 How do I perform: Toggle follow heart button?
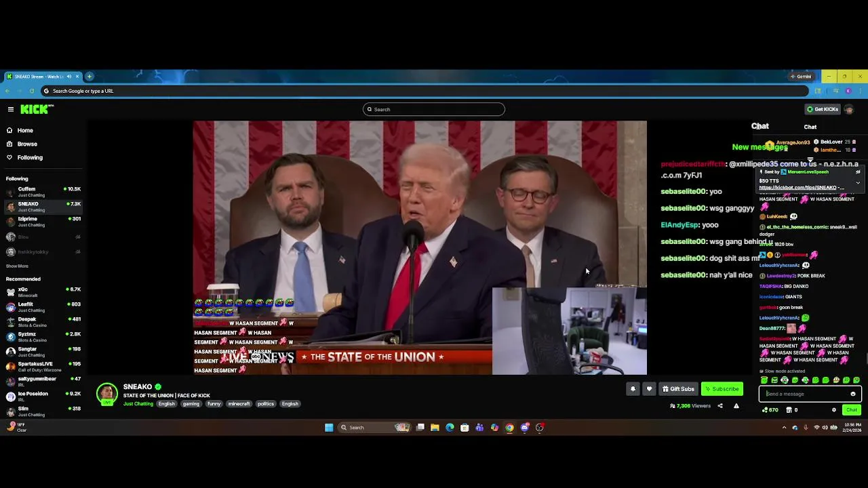[x=649, y=389]
